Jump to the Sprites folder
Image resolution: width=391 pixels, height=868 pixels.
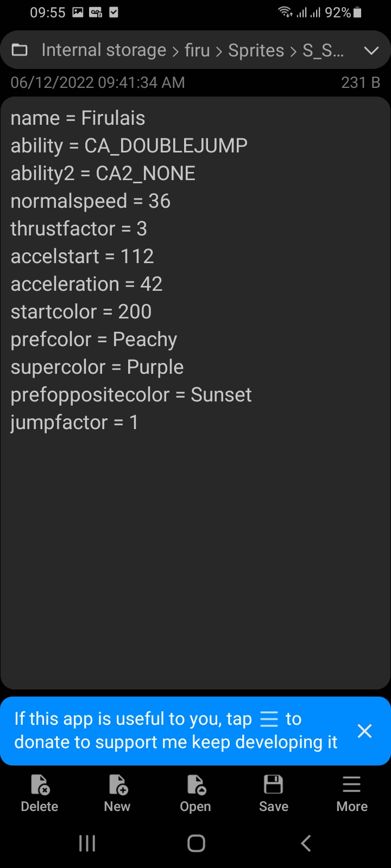click(256, 50)
